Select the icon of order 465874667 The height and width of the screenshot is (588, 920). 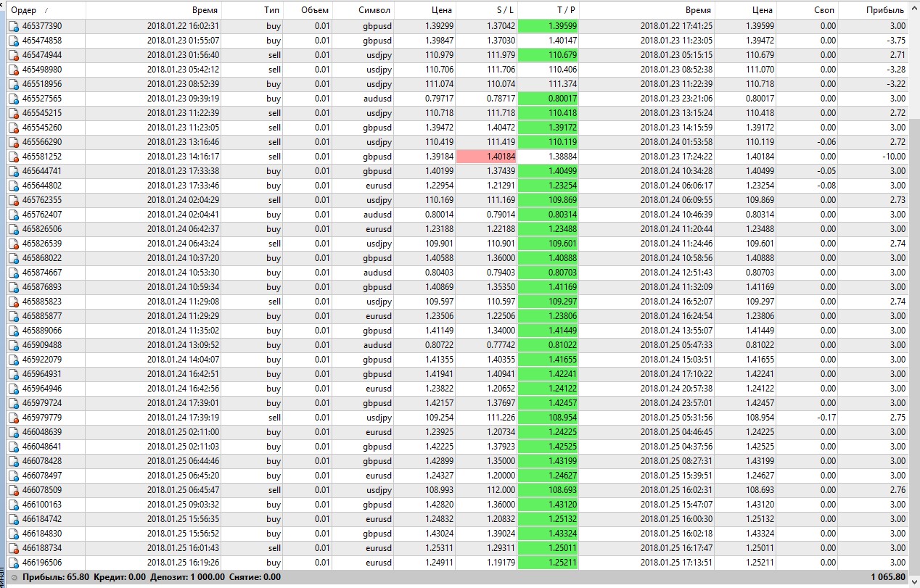[14, 273]
